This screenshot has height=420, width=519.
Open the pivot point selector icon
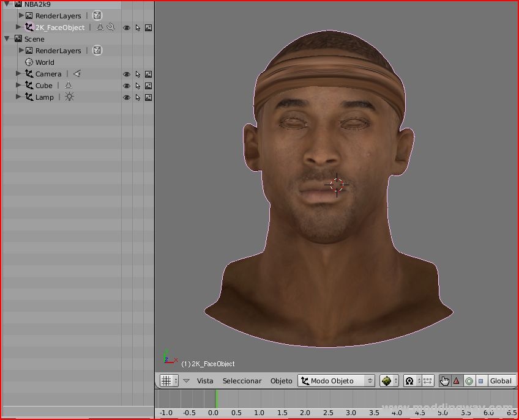coord(409,381)
